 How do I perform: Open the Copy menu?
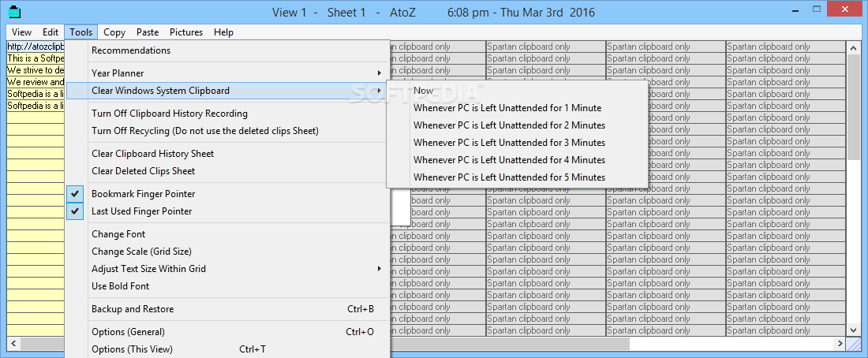[114, 32]
